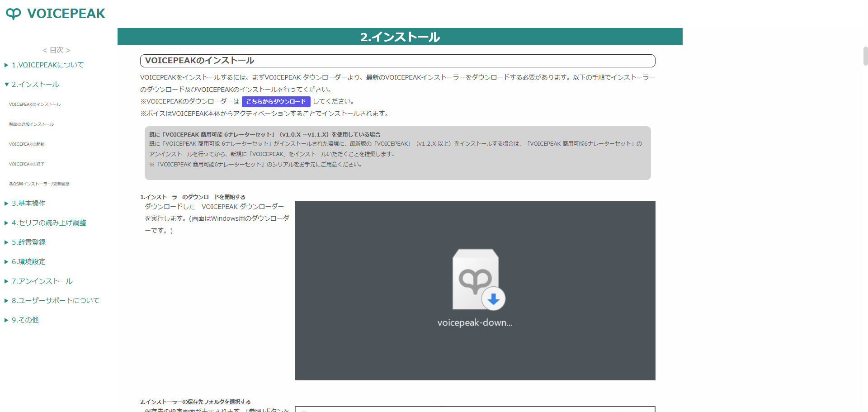Collapse the 2.インストール section
Viewport: 868px width, 412px height.
pyautogui.click(x=35, y=85)
